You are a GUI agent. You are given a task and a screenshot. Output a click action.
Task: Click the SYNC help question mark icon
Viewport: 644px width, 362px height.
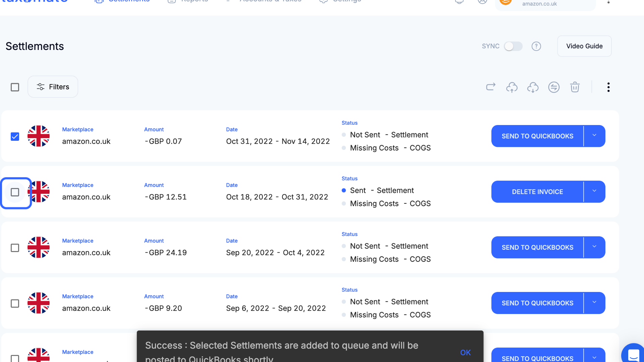[x=536, y=46]
